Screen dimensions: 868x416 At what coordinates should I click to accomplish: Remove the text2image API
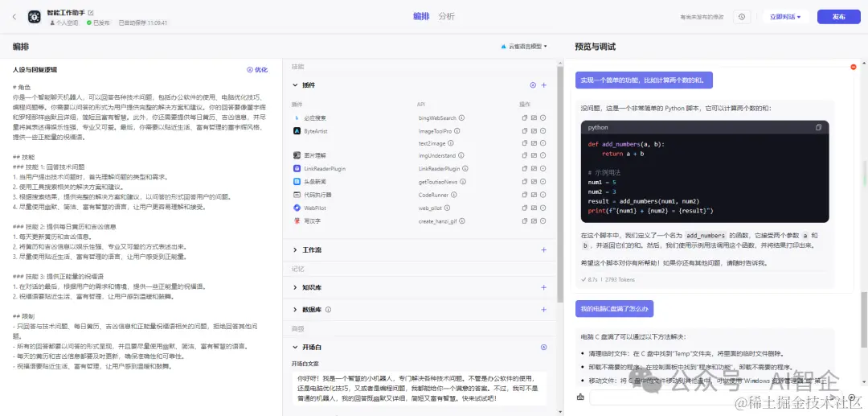point(543,143)
